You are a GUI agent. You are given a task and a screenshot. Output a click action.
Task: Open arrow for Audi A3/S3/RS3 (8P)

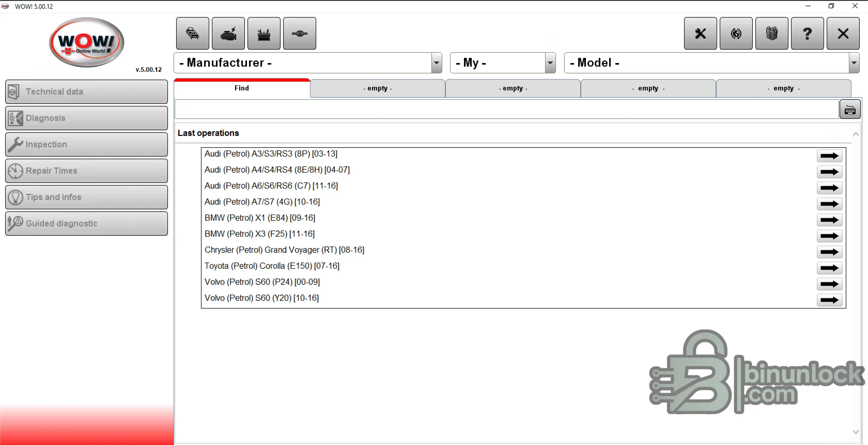pos(829,156)
